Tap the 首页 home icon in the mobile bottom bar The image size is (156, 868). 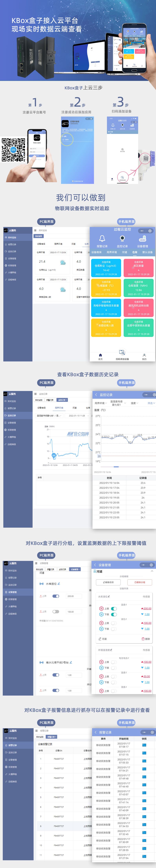tap(100, 355)
